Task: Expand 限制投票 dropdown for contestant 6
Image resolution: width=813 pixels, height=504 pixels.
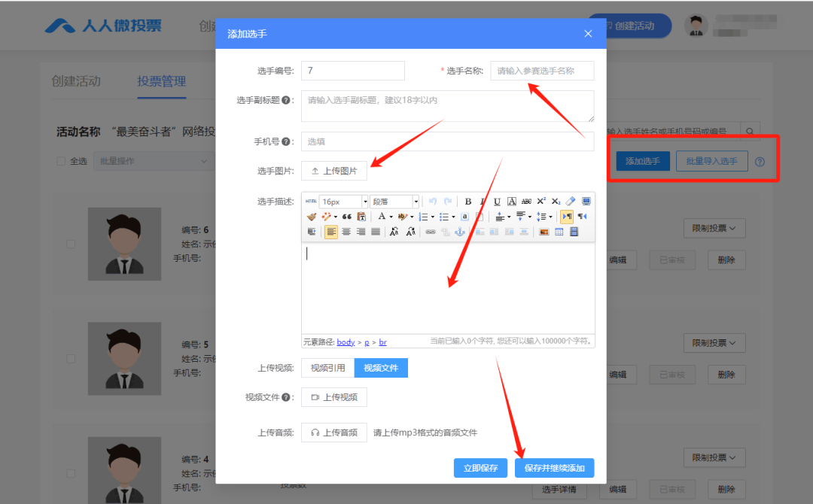Action: click(714, 229)
